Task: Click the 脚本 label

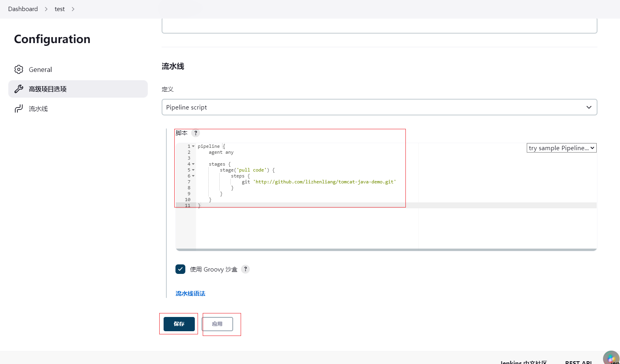Action: point(181,133)
